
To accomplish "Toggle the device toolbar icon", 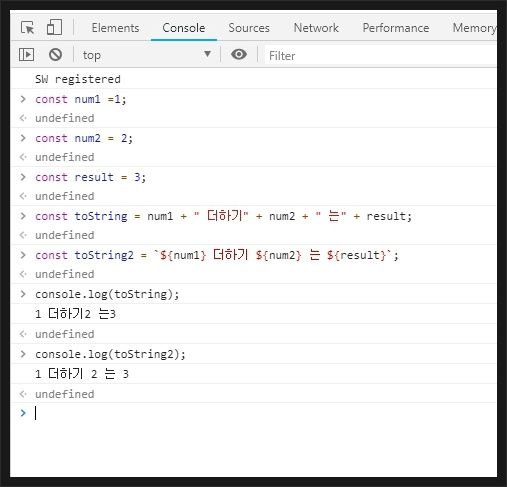I will pos(54,27).
